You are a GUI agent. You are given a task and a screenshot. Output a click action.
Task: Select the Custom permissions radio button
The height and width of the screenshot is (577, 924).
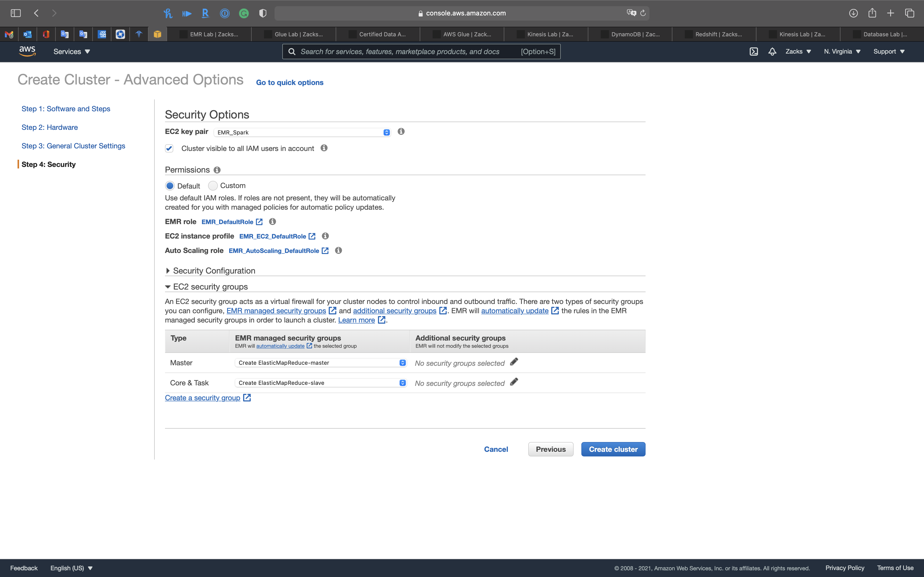tap(213, 186)
